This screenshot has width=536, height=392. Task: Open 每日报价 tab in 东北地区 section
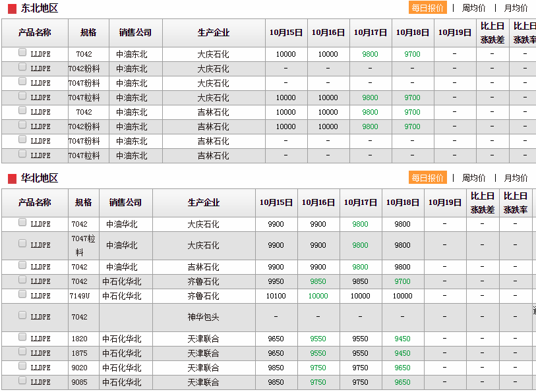tap(428, 7)
